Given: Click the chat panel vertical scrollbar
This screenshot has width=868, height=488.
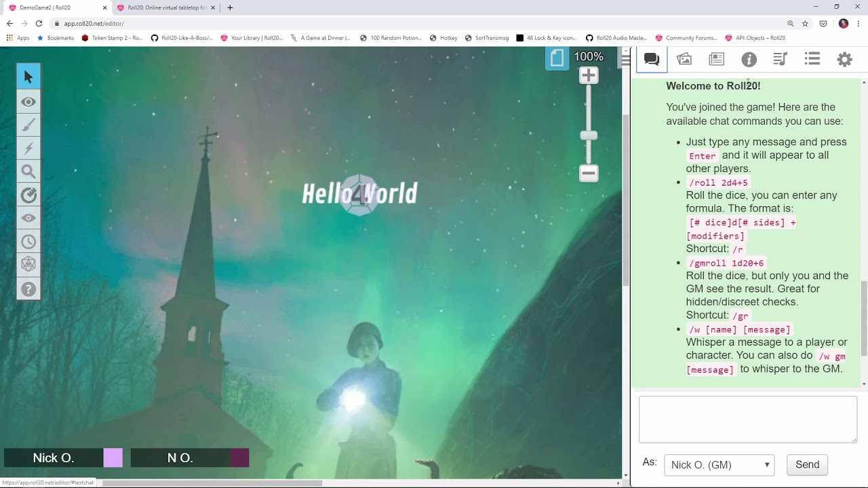Looking at the screenshot, I should tap(864, 319).
